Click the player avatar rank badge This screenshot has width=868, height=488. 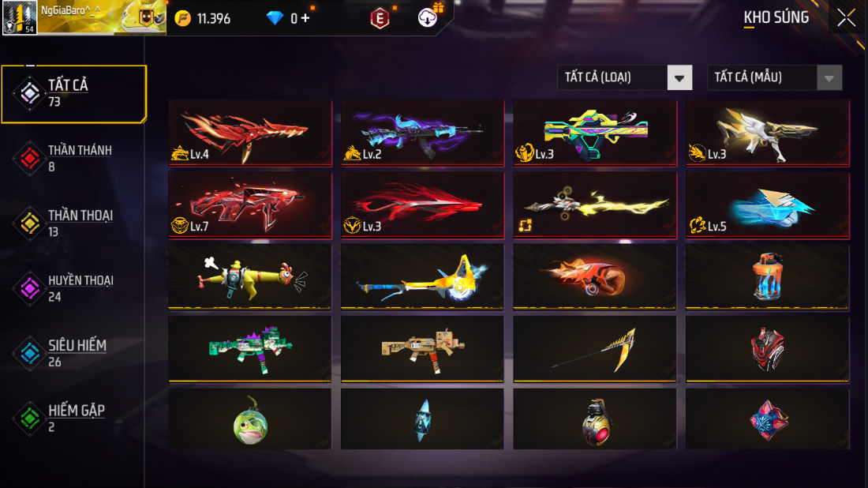20,17
